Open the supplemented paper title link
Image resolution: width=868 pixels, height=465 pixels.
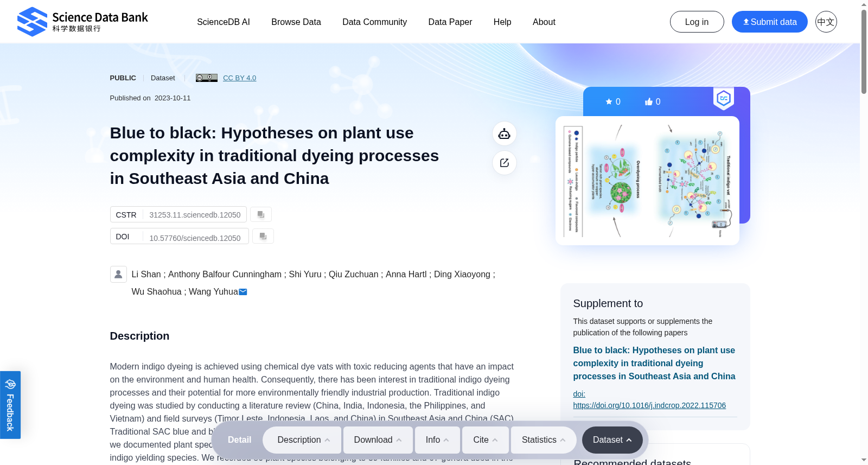click(654, 363)
